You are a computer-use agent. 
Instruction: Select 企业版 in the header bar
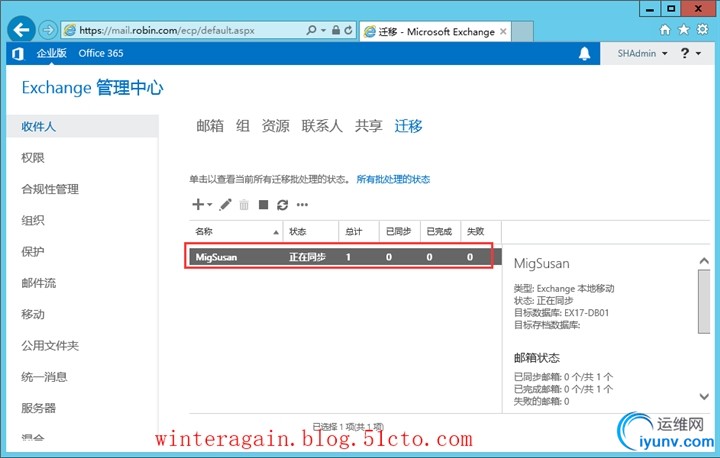tap(51, 53)
